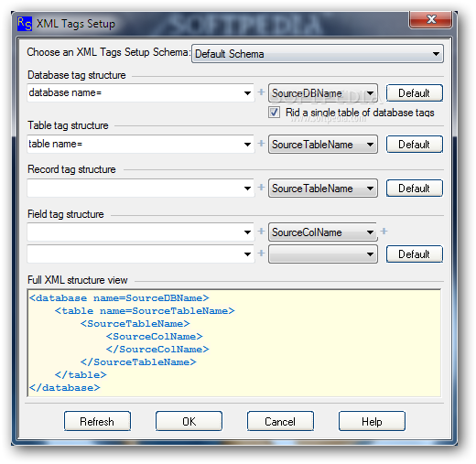Click '</SourceColName>' closing tag line
476x464 pixels.
157,350
